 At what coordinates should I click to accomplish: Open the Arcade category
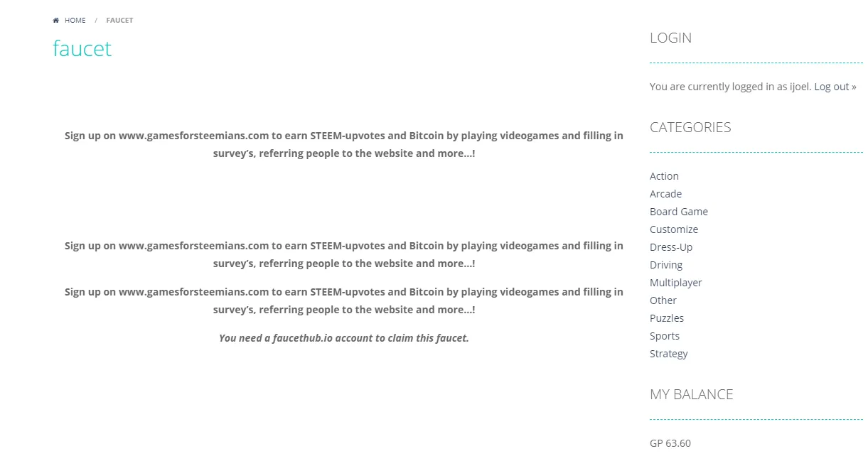pos(665,194)
